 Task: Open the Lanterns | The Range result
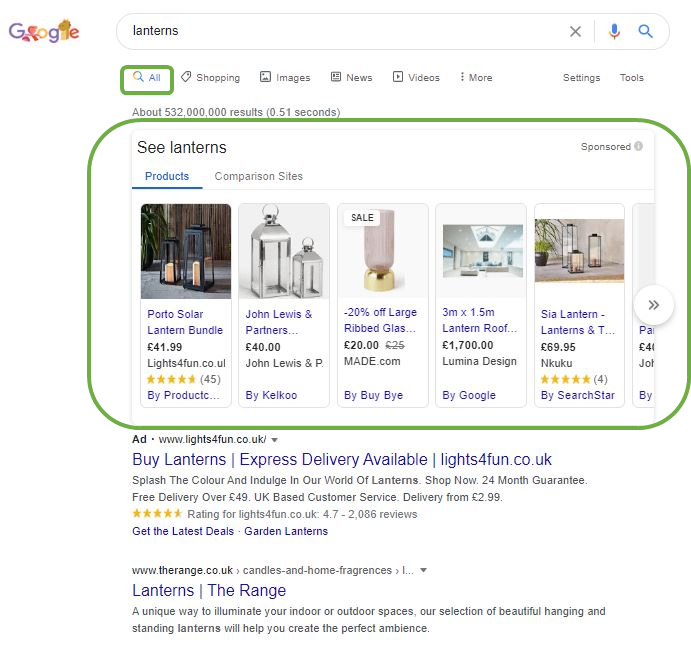click(x=209, y=591)
